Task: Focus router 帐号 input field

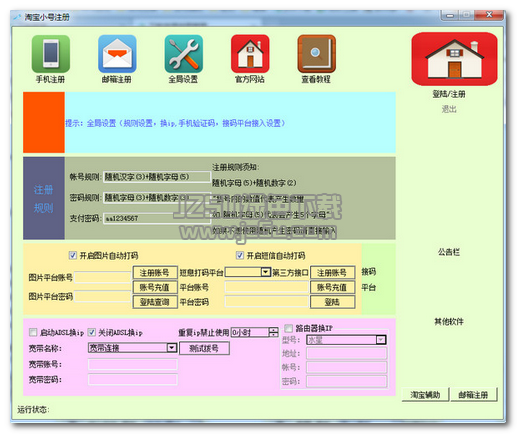Action: [x=347, y=367]
